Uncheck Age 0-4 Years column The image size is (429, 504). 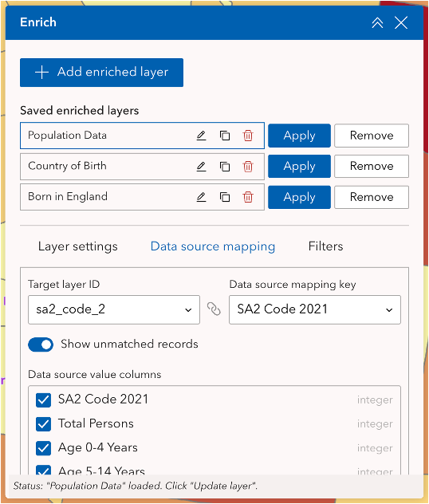coord(43,448)
